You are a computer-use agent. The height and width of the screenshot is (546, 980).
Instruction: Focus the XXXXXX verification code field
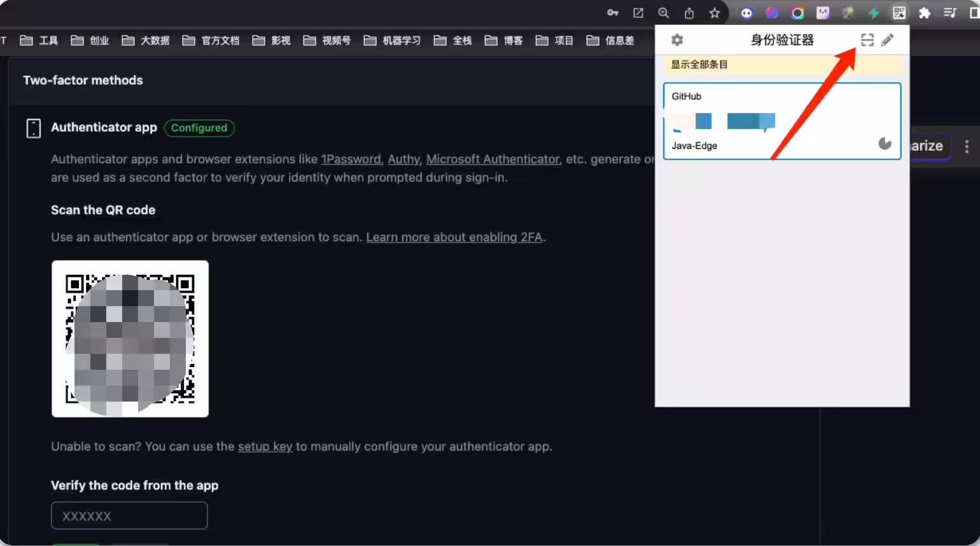129,515
